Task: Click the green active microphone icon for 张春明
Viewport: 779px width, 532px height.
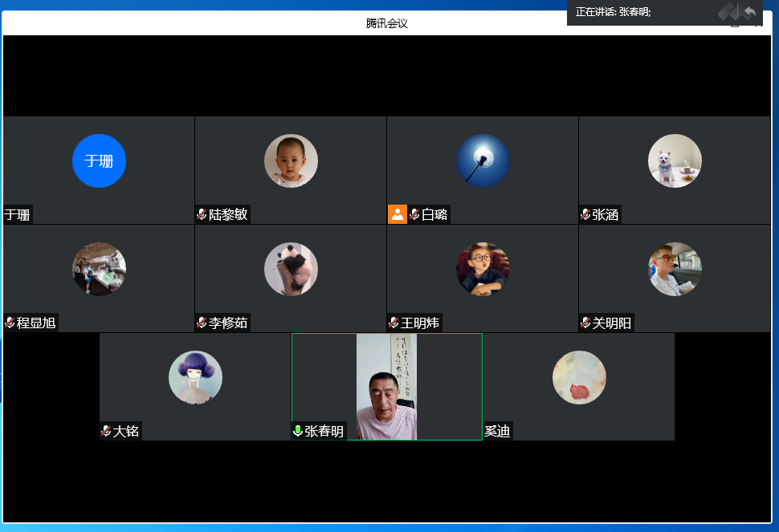Action: 298,431
